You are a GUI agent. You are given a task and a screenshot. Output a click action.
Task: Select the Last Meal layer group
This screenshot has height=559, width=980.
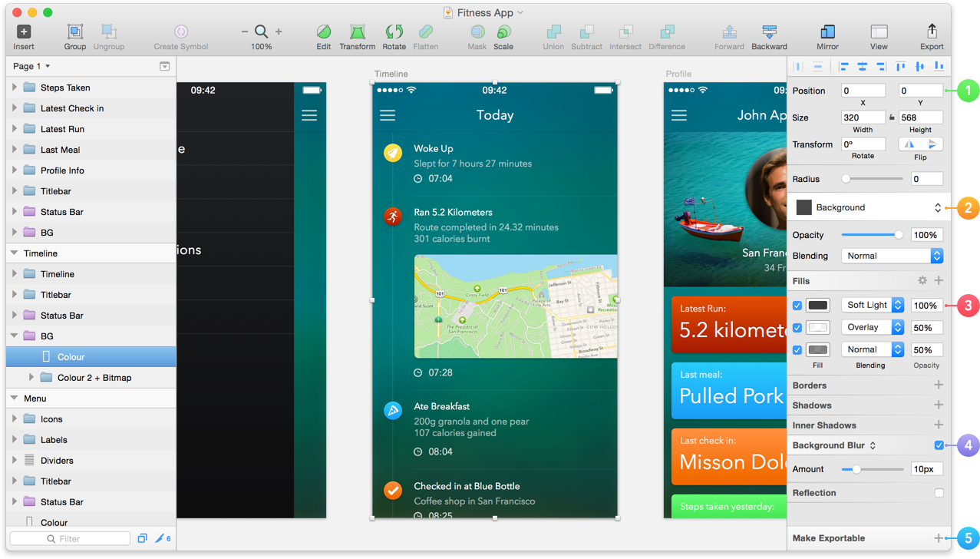click(x=60, y=150)
